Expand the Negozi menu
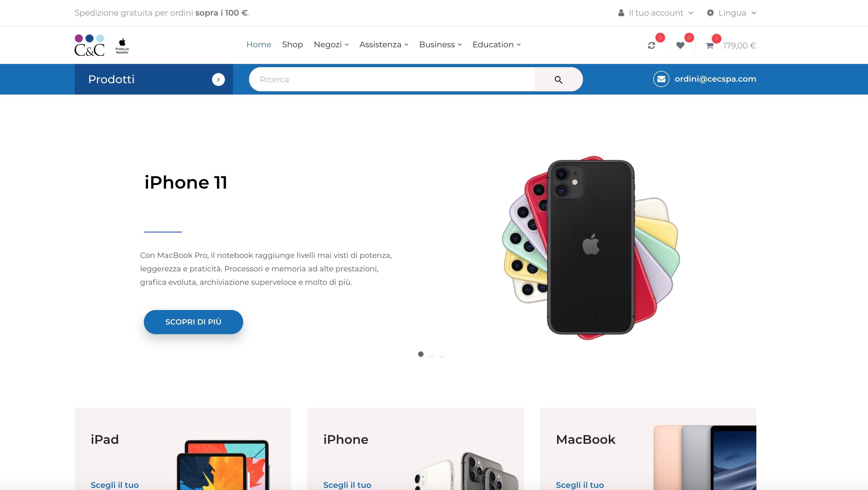 pos(331,45)
